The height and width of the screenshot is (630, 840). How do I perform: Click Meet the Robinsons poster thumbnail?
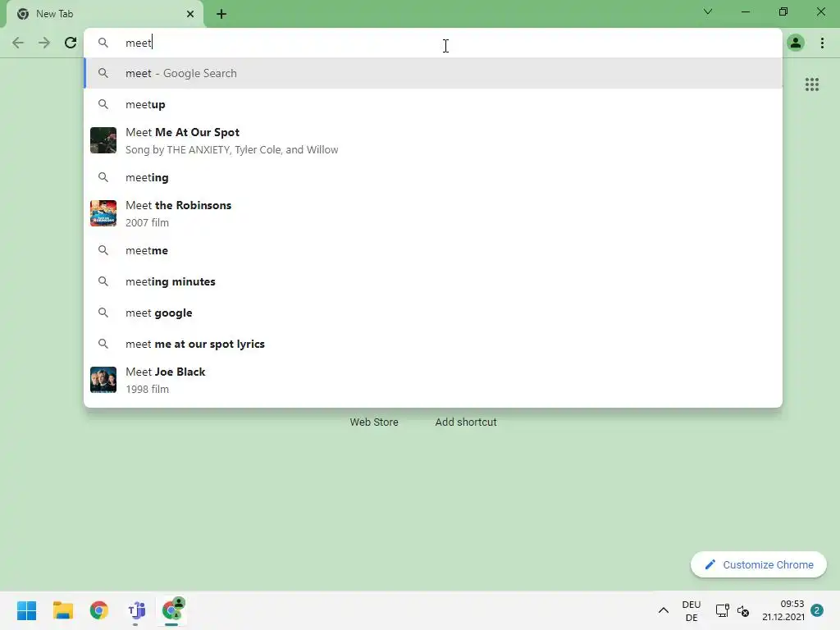click(x=103, y=213)
